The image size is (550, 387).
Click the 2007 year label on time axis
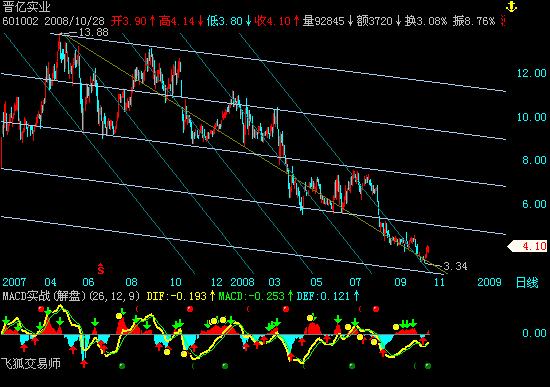14,282
